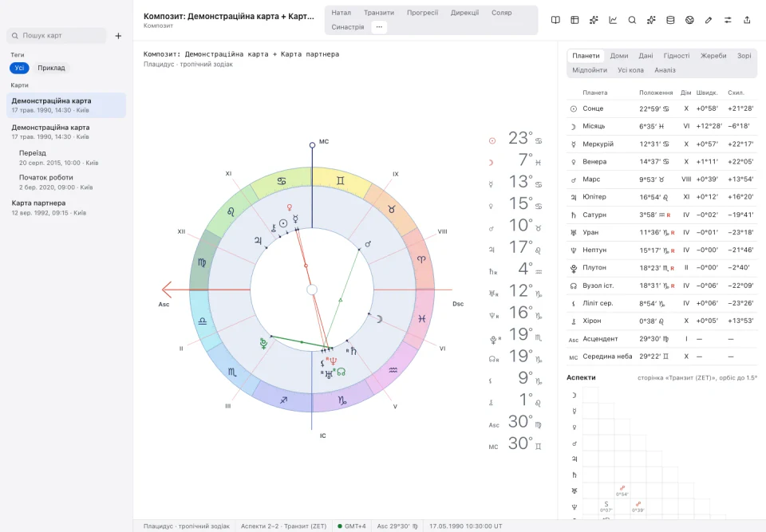Open the database icon in the toolbar
This screenshot has width=766, height=532.
670,20
